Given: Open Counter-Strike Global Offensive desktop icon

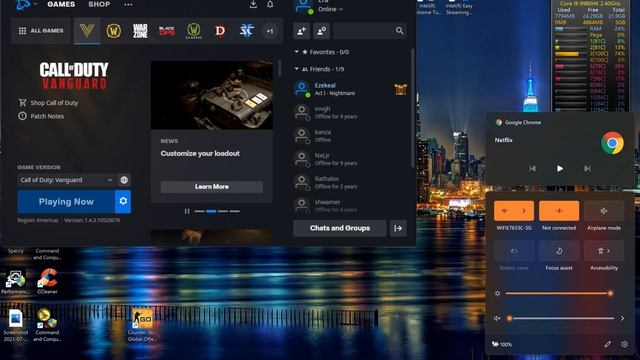Looking at the screenshot, I should pos(141,325).
